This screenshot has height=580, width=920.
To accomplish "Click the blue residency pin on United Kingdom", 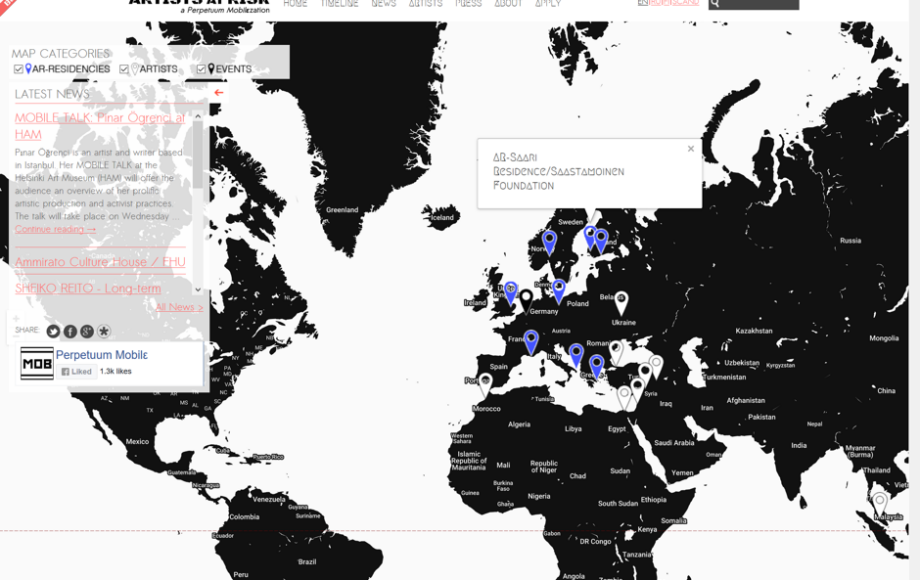I will click(511, 292).
